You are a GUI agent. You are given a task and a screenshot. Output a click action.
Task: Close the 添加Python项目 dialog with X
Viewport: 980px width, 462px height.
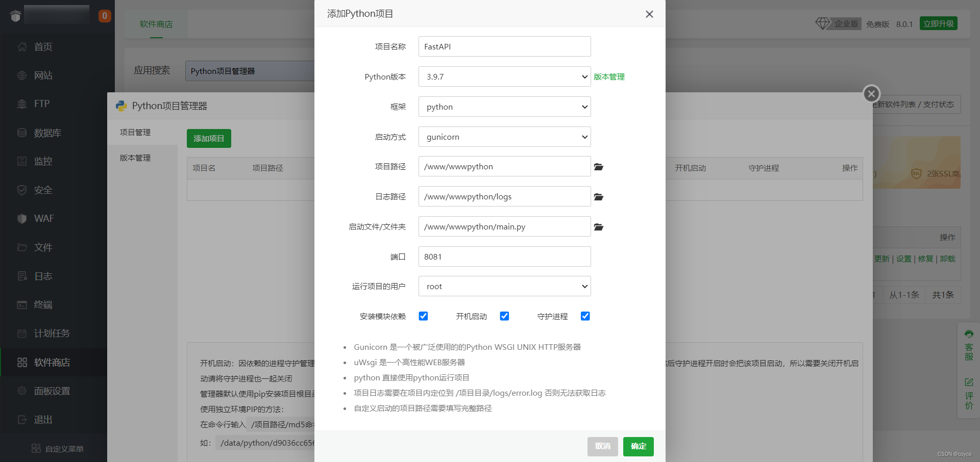click(x=649, y=14)
